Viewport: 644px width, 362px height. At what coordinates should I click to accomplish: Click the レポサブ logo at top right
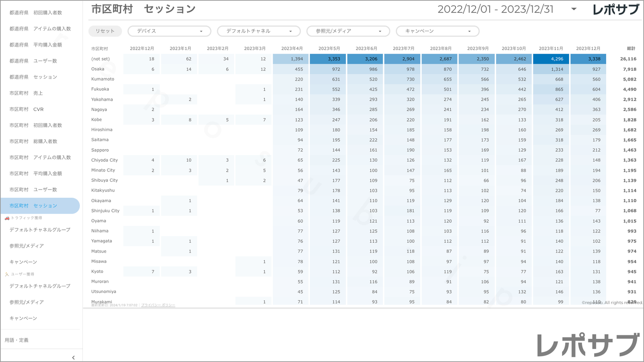(x=615, y=9)
